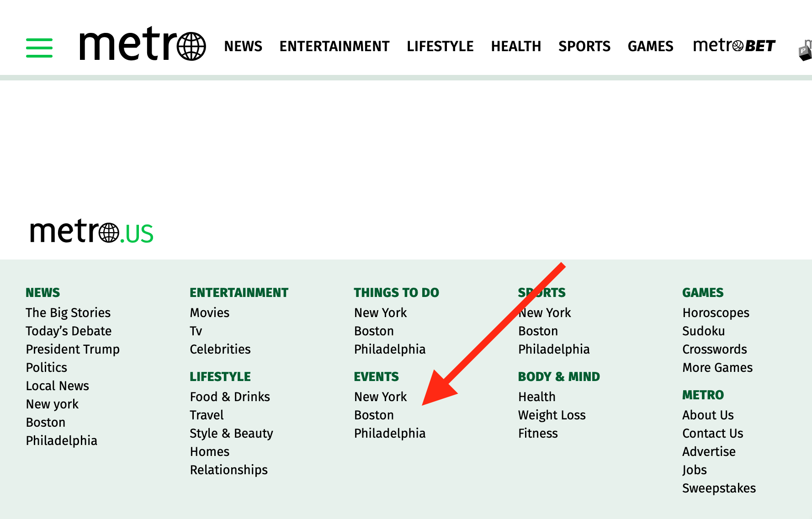Open the Jobs link
Screen dimensions: 812x519
click(x=695, y=470)
